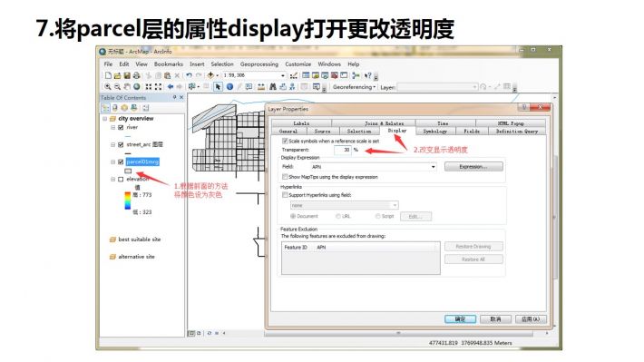Enable the elevation layer checkbox
Image resolution: width=644 pixels, height=362 pixels.
pyautogui.click(x=121, y=179)
